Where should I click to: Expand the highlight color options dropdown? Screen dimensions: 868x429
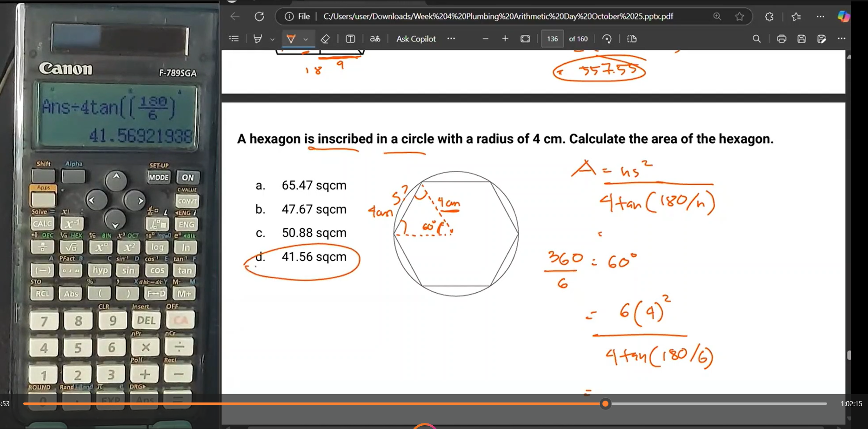pos(306,40)
